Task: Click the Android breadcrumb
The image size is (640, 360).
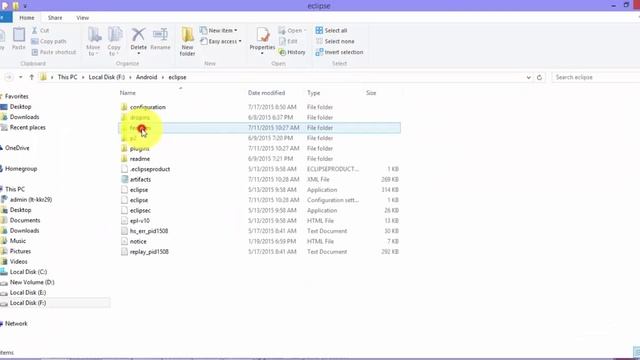Action: point(147,77)
